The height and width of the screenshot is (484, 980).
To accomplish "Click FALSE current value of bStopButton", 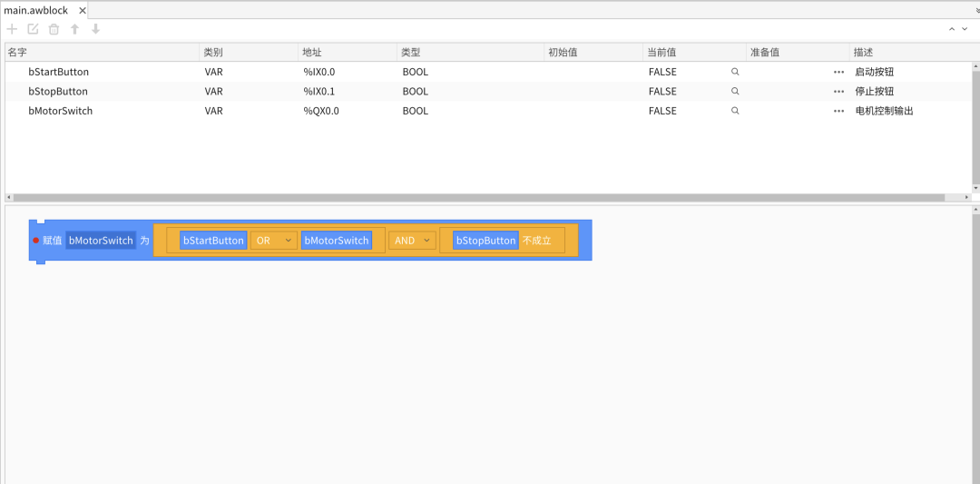I will tap(662, 92).
